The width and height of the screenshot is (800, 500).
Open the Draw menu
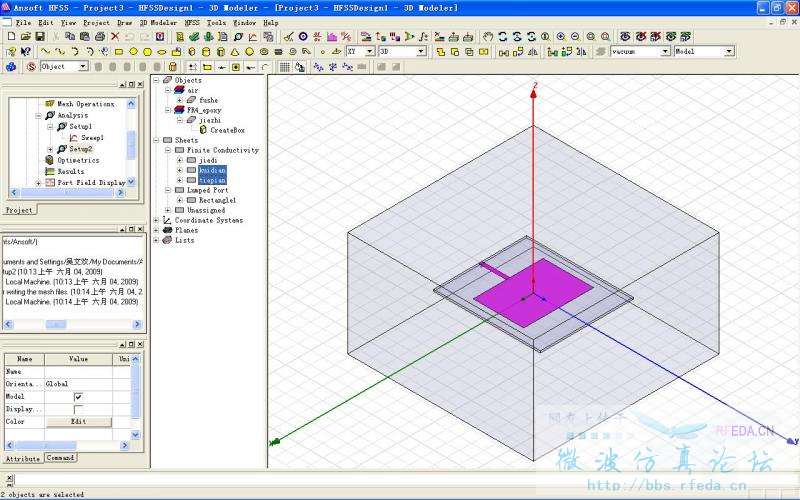pyautogui.click(x=124, y=22)
